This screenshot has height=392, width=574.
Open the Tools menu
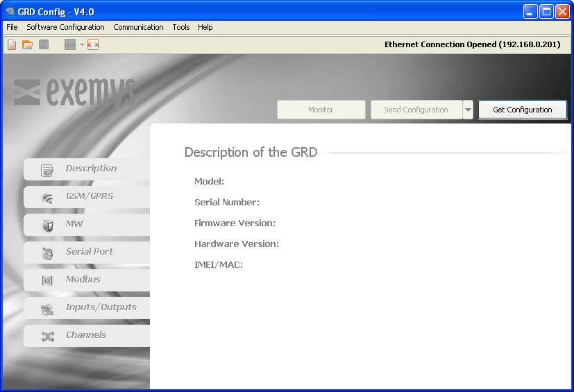[181, 27]
